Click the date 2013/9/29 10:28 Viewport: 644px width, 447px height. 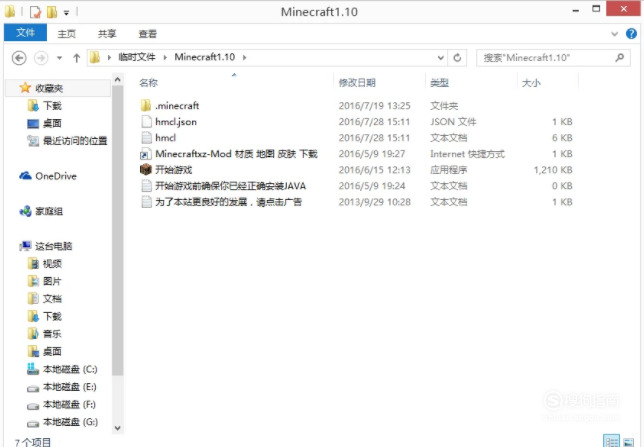pyautogui.click(x=375, y=202)
